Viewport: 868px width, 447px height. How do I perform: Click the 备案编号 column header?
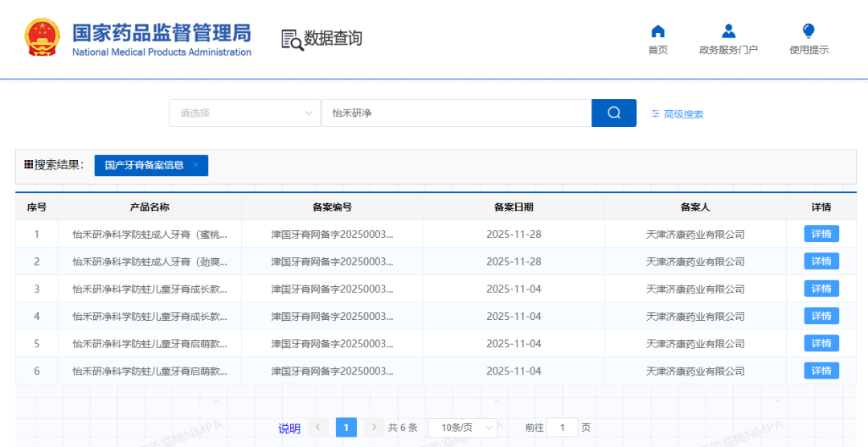(332, 207)
